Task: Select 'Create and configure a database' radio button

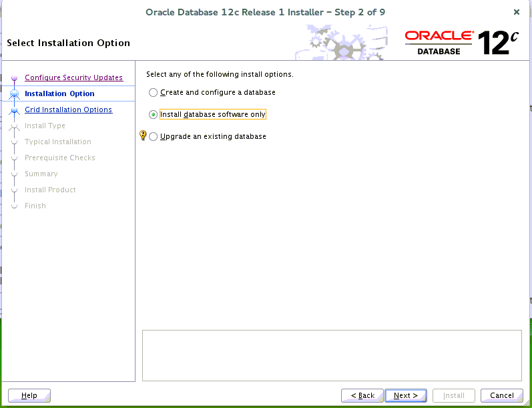Action: pyautogui.click(x=154, y=93)
